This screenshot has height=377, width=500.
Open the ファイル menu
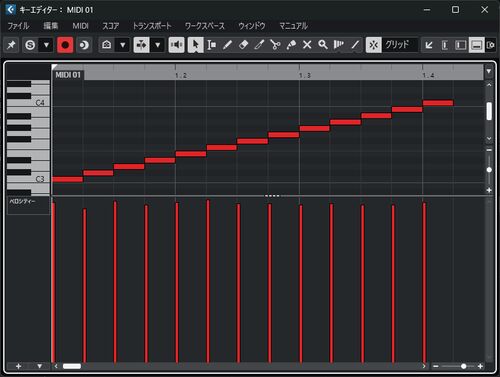[18, 26]
